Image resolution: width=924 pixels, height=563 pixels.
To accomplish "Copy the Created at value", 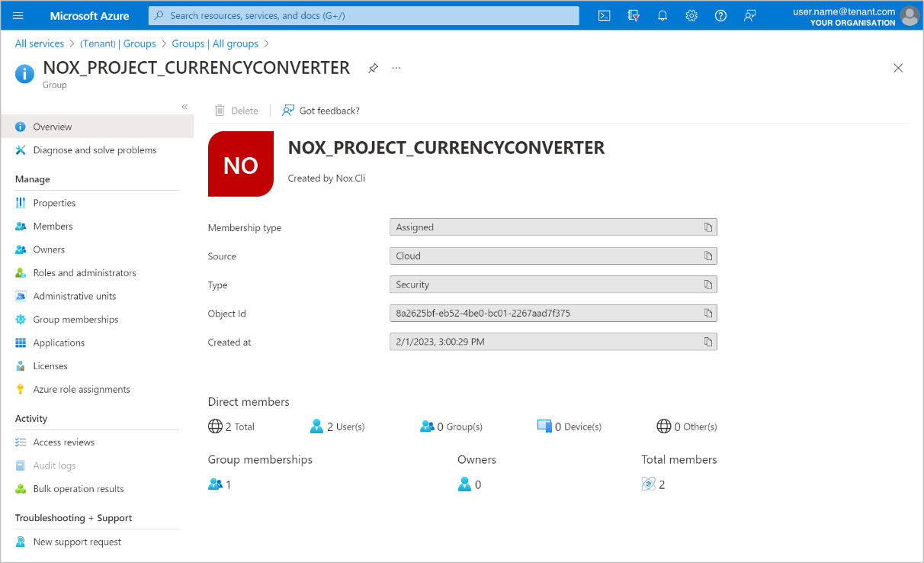I will (708, 342).
